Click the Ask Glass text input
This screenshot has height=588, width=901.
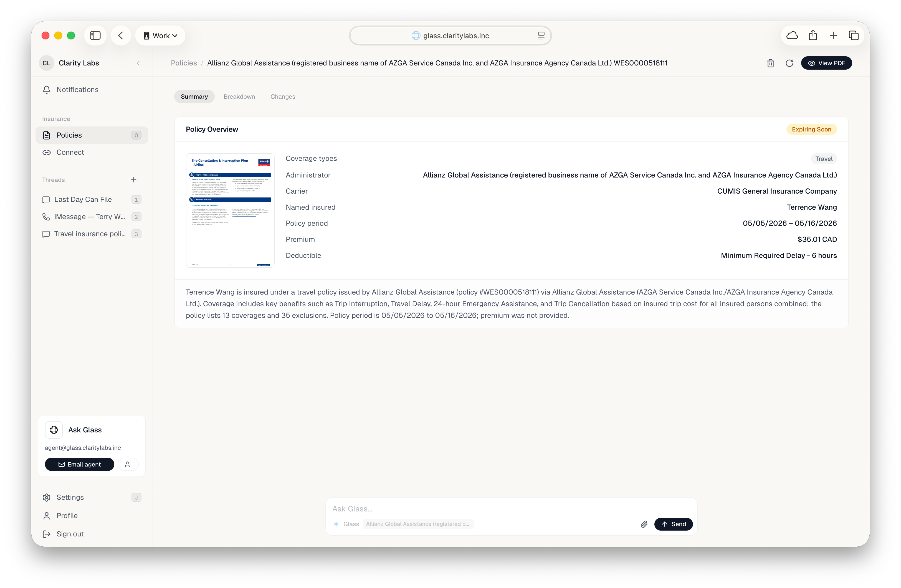511,508
